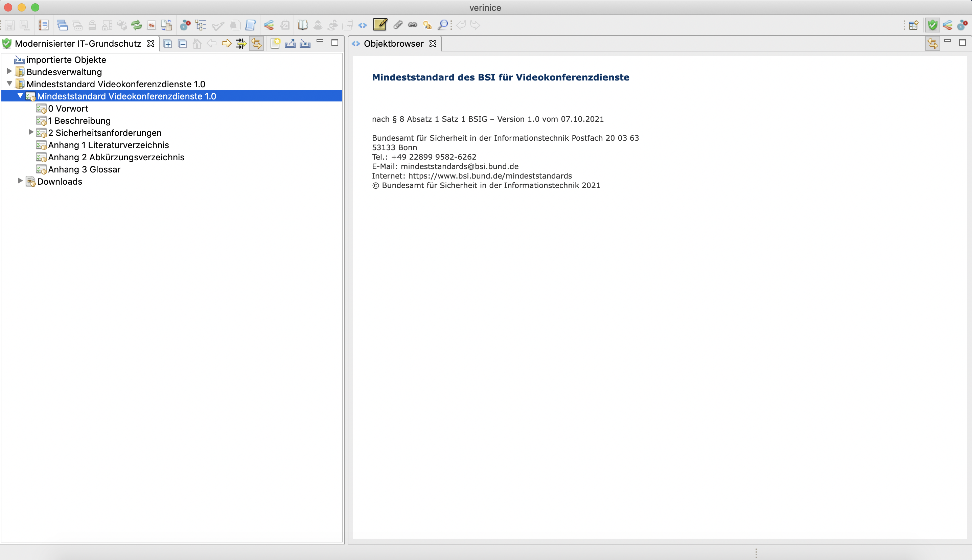Select Downloads in the tree
This screenshot has width=972, height=560.
pos(60,182)
